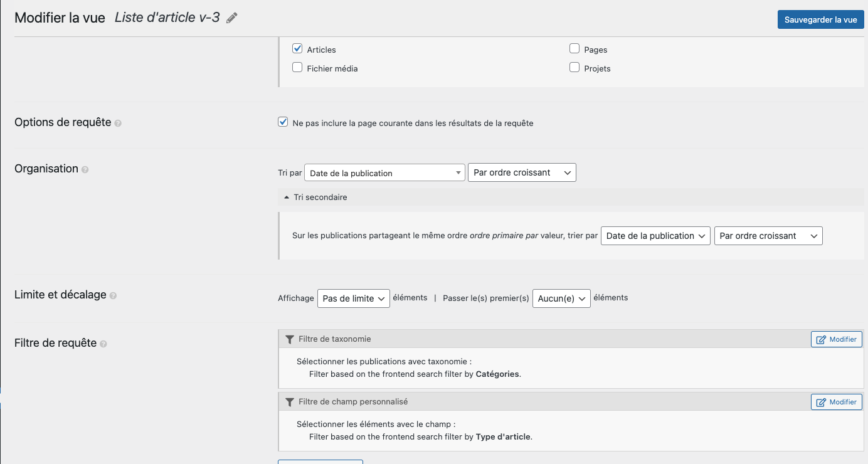Image resolution: width=868 pixels, height=464 pixels.
Task: Click Modifier button for Filtre de champ personnalisé
Action: click(x=837, y=402)
